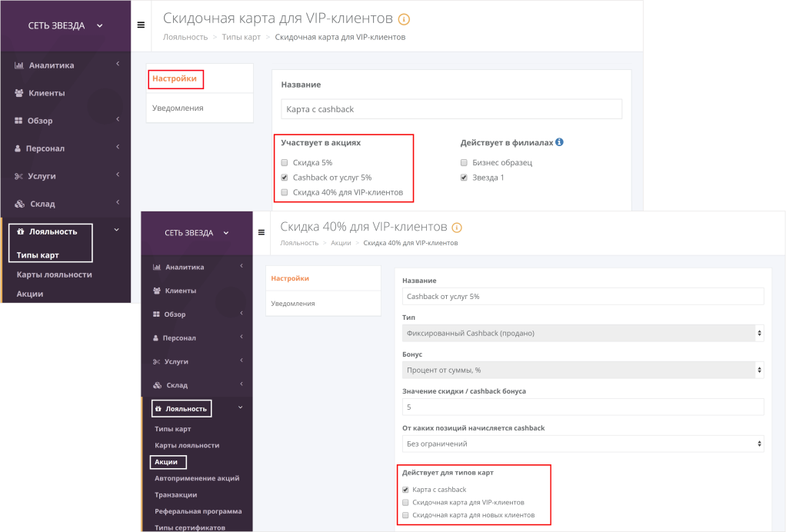786x532 pixels.
Task: Click info icon beside Действует в филиалах
Action: pyautogui.click(x=559, y=142)
